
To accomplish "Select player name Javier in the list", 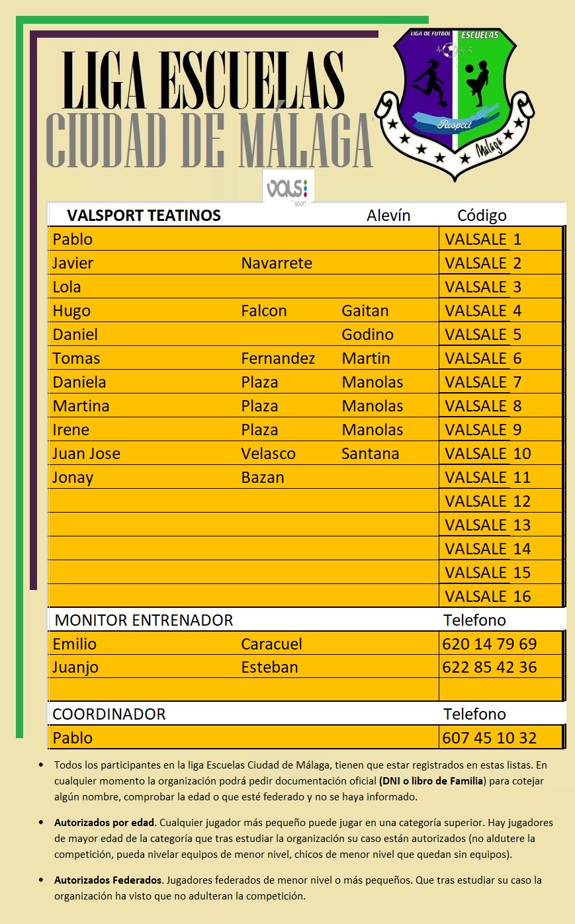I will [73, 263].
